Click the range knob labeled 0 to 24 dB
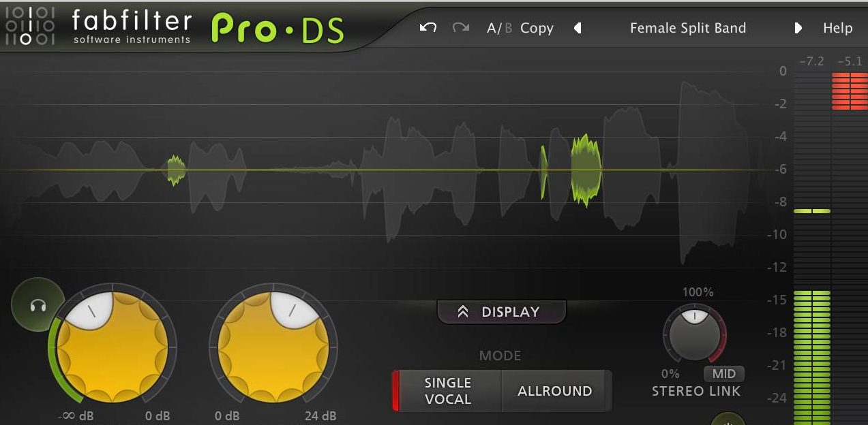The image size is (868, 425). pyautogui.click(x=274, y=347)
